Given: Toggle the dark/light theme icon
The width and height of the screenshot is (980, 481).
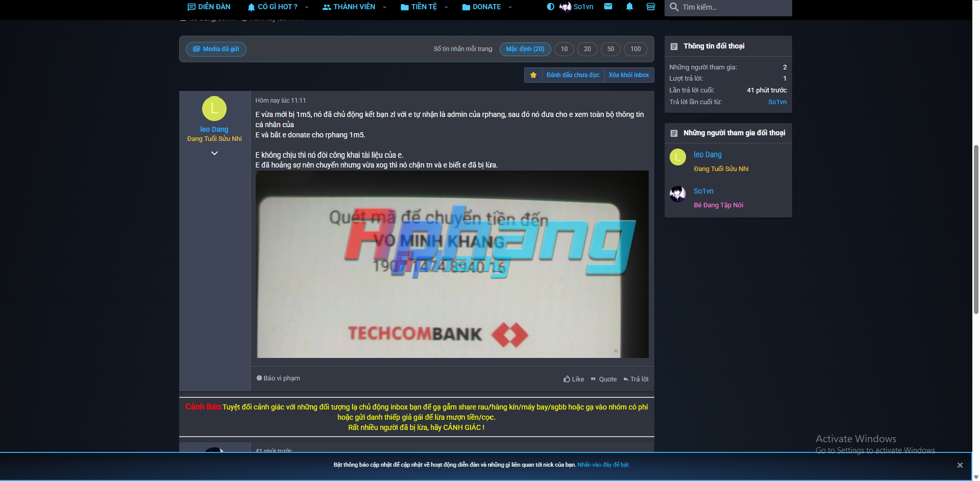Looking at the screenshot, I should [550, 7].
